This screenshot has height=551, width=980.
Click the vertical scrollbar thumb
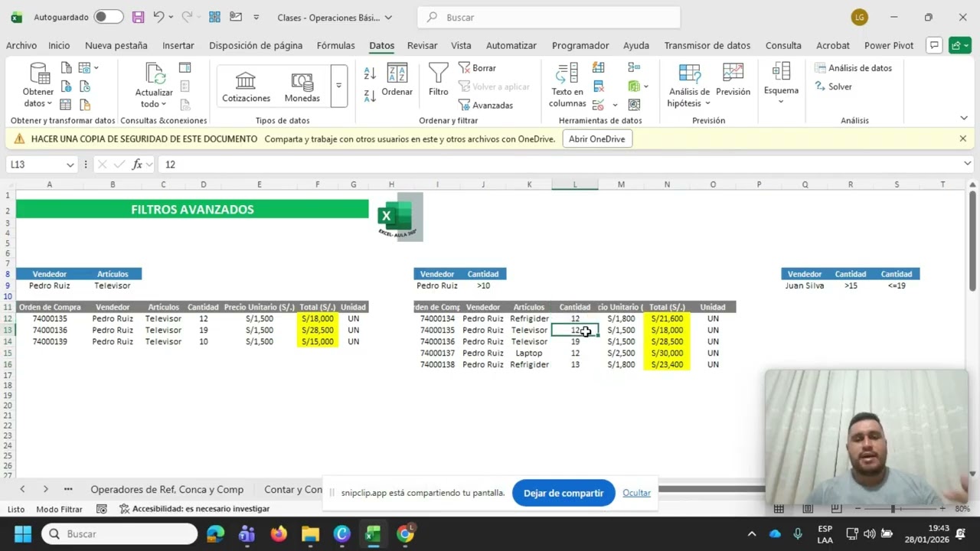pos(972,241)
